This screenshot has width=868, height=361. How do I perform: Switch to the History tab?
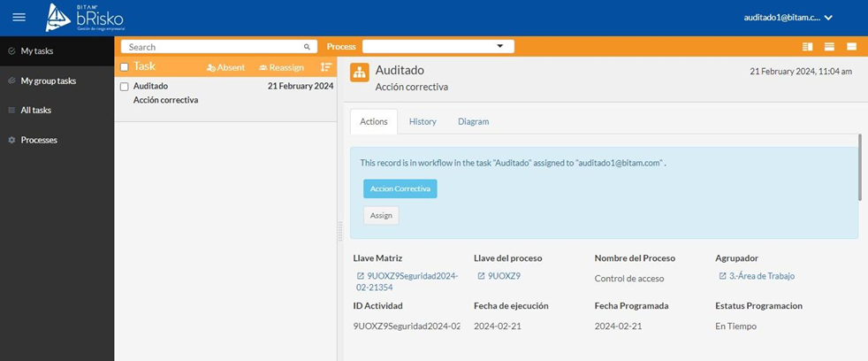(423, 121)
